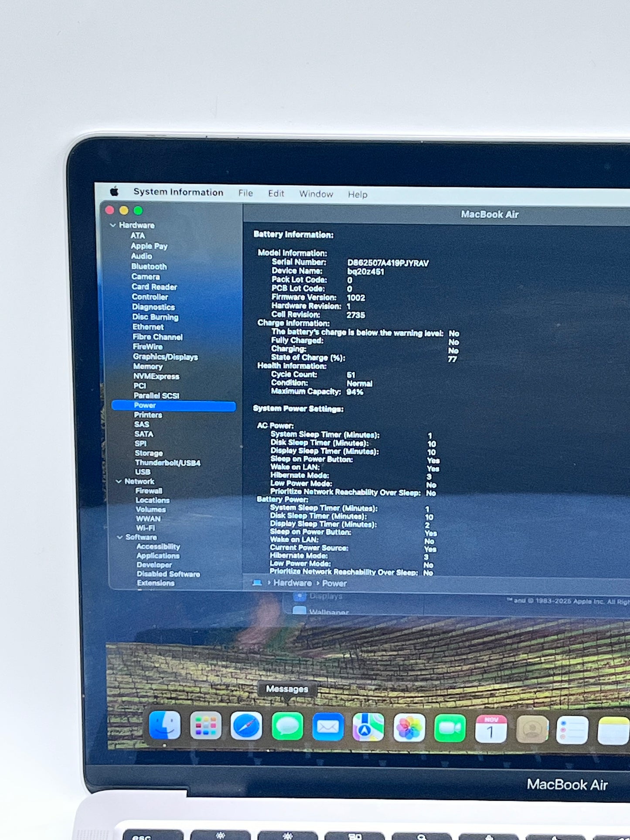Select FireWire in the sidebar
Image resolution: width=630 pixels, height=840 pixels.
[x=148, y=347]
